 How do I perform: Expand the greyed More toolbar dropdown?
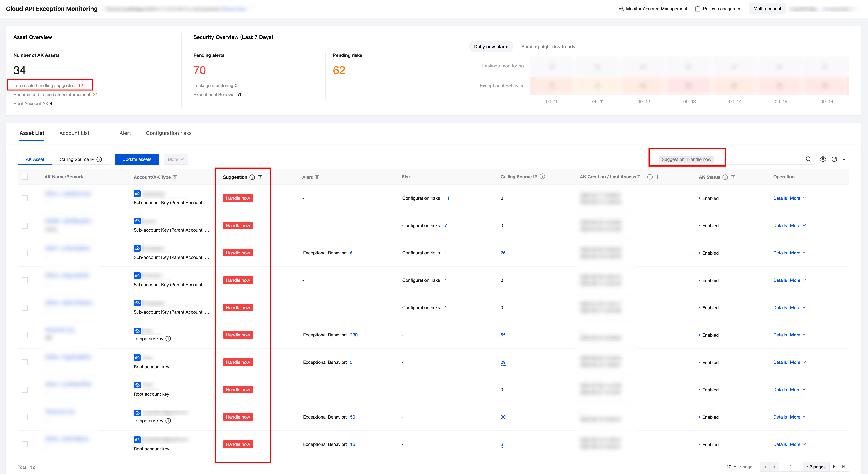[175, 159]
